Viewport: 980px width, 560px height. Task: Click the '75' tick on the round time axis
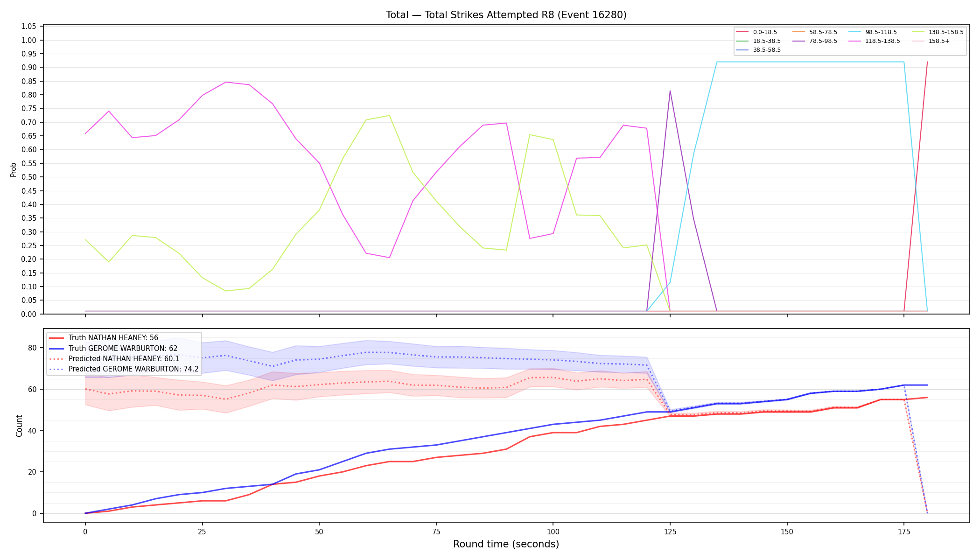point(436,532)
